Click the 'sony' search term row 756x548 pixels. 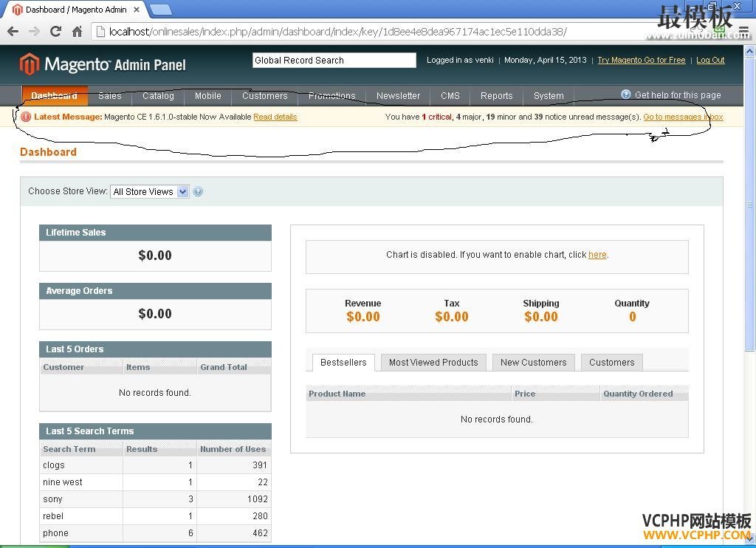(x=155, y=499)
